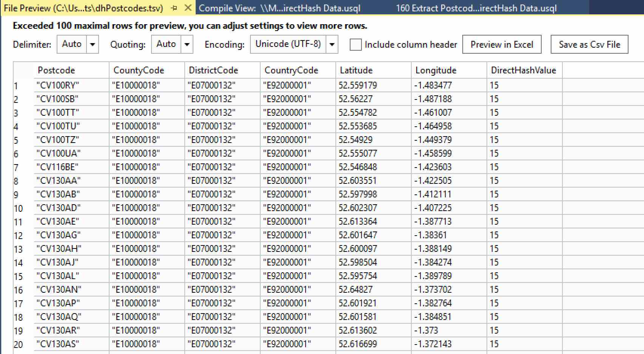Select the DirectHashValue column header
This screenshot has width=644, height=354.
[x=525, y=70]
